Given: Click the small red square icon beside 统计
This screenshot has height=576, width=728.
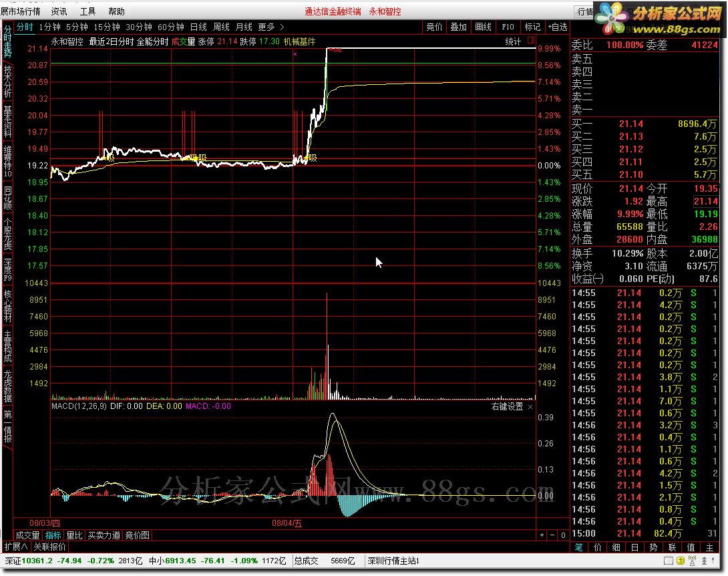Looking at the screenshot, I should pyautogui.click(x=531, y=40).
